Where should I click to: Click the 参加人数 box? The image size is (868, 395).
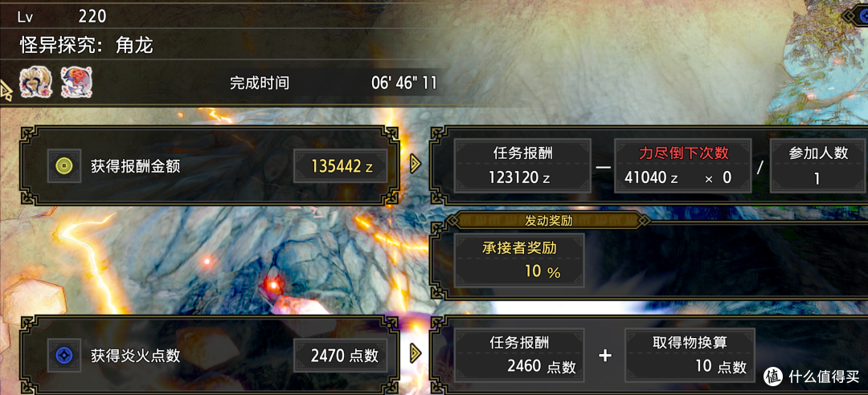click(x=819, y=165)
